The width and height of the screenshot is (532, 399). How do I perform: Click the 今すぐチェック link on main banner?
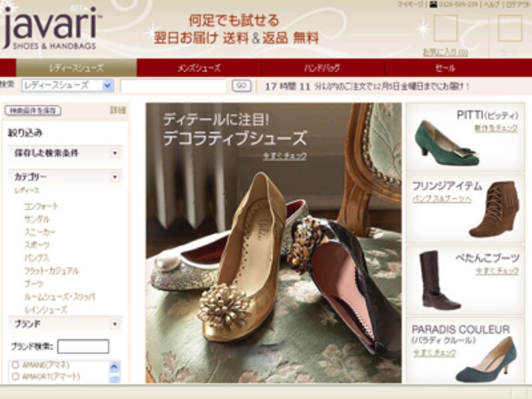click(285, 156)
